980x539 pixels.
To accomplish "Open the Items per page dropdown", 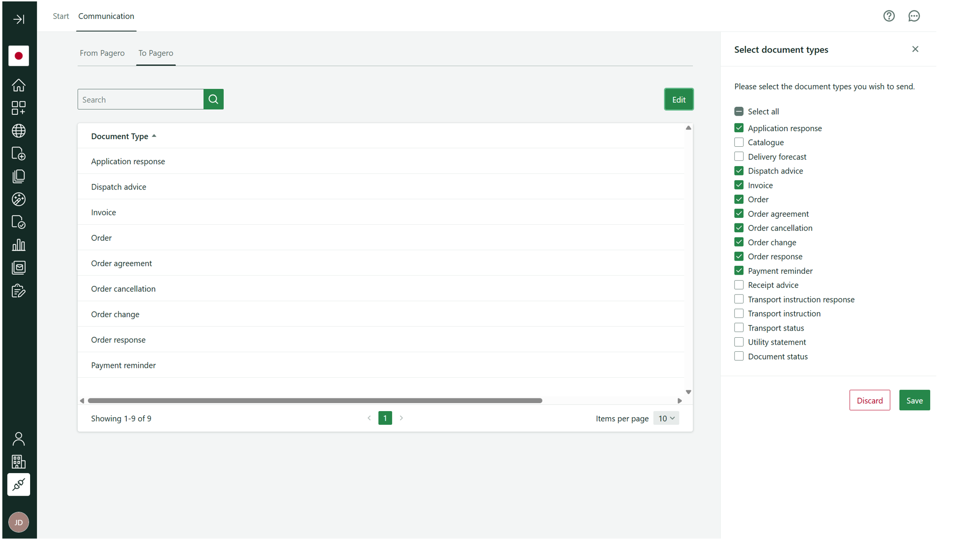I will pyautogui.click(x=666, y=418).
